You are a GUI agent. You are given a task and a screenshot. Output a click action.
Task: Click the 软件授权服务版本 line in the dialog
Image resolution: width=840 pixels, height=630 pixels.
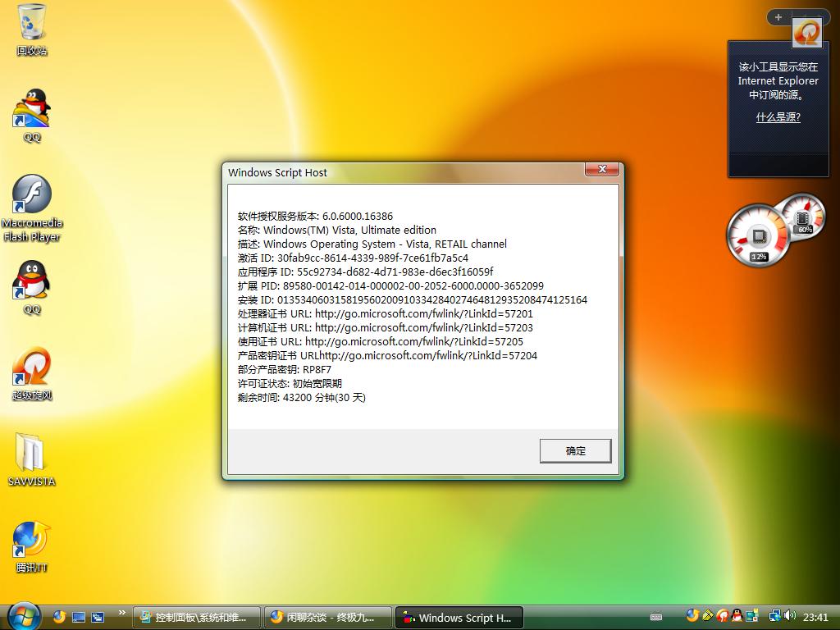(315, 216)
